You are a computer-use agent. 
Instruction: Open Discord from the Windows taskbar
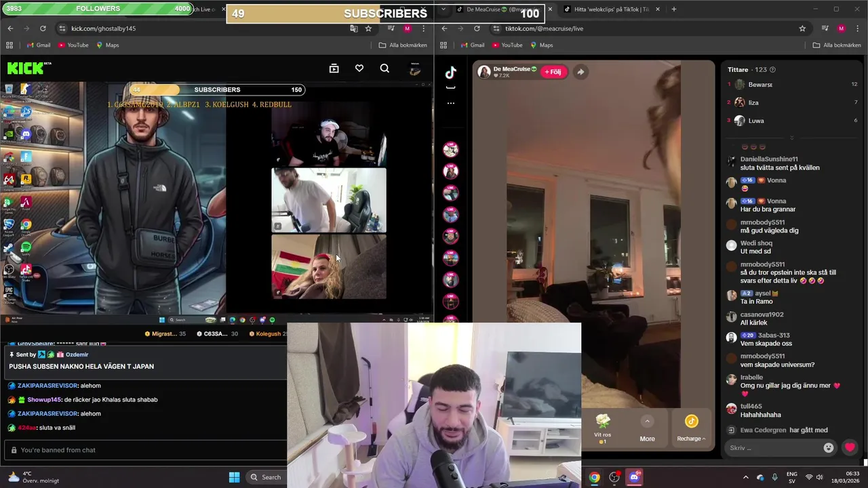[x=635, y=477]
